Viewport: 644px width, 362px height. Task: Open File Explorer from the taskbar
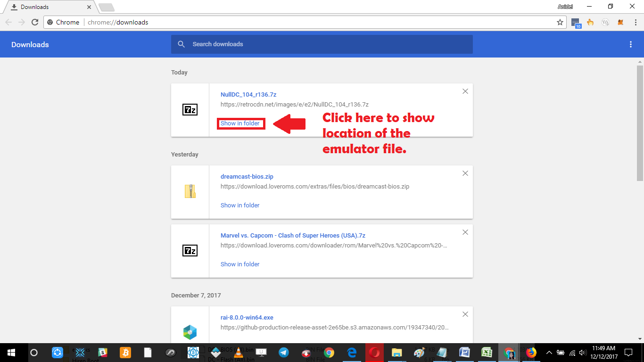[397, 353]
